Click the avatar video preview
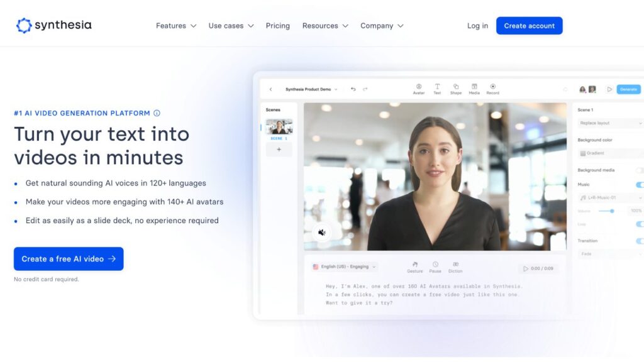 (435, 177)
